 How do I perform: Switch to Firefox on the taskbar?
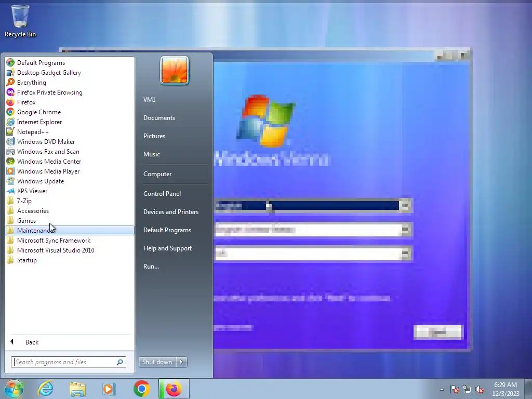[174, 389]
